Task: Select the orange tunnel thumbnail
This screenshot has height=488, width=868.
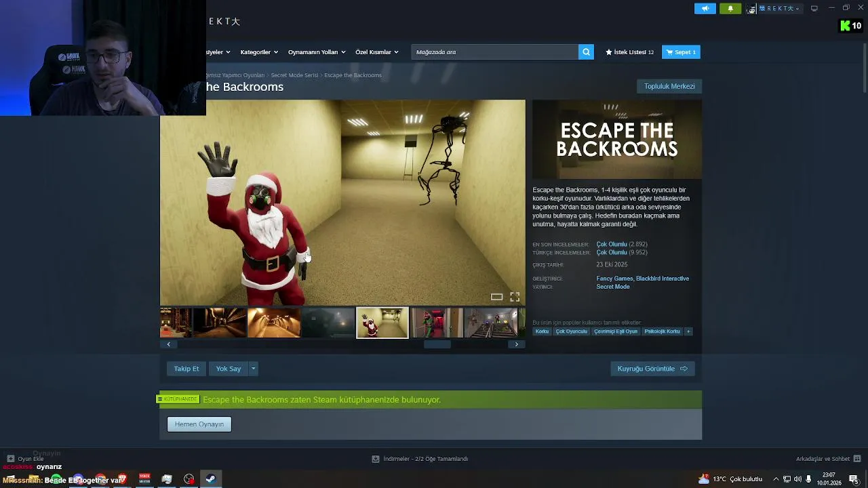Action: click(274, 323)
